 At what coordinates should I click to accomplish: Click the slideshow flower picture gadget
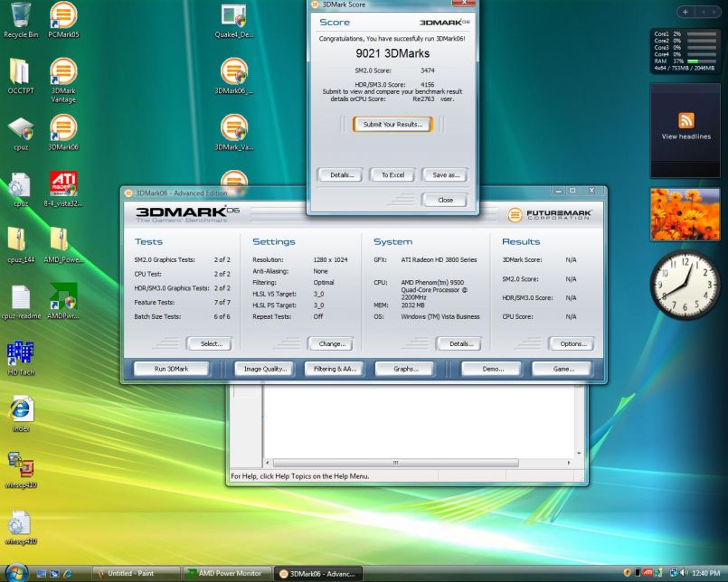(x=685, y=214)
